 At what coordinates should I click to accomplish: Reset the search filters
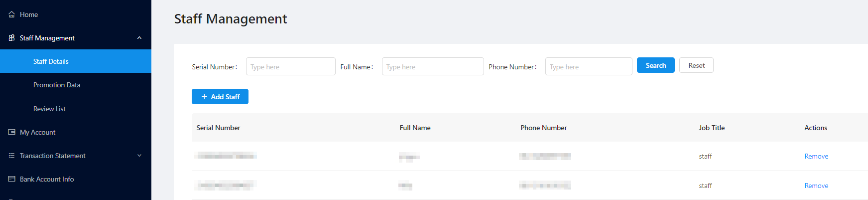(x=696, y=65)
